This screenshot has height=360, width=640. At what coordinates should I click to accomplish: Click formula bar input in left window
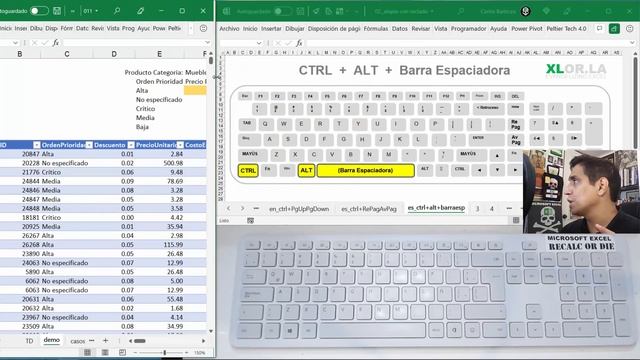tap(133, 42)
